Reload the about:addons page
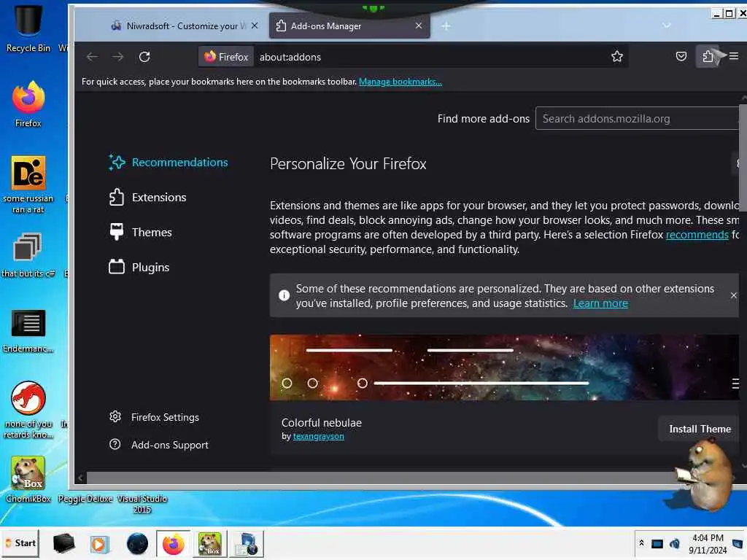The width and height of the screenshot is (747, 560). tap(144, 57)
